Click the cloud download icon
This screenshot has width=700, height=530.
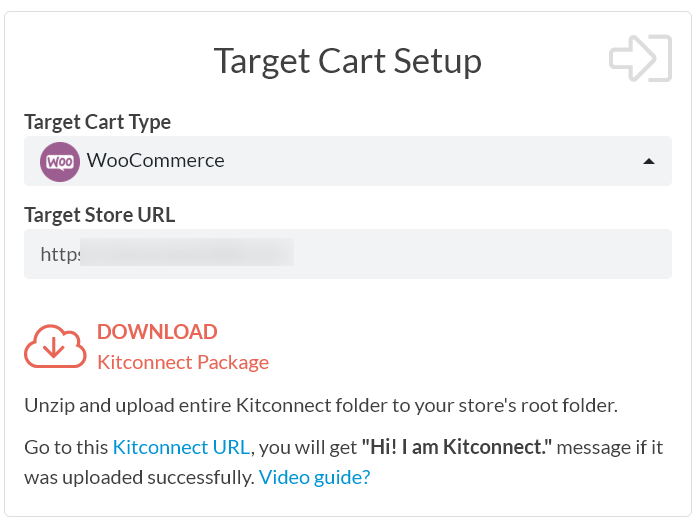[x=55, y=347]
